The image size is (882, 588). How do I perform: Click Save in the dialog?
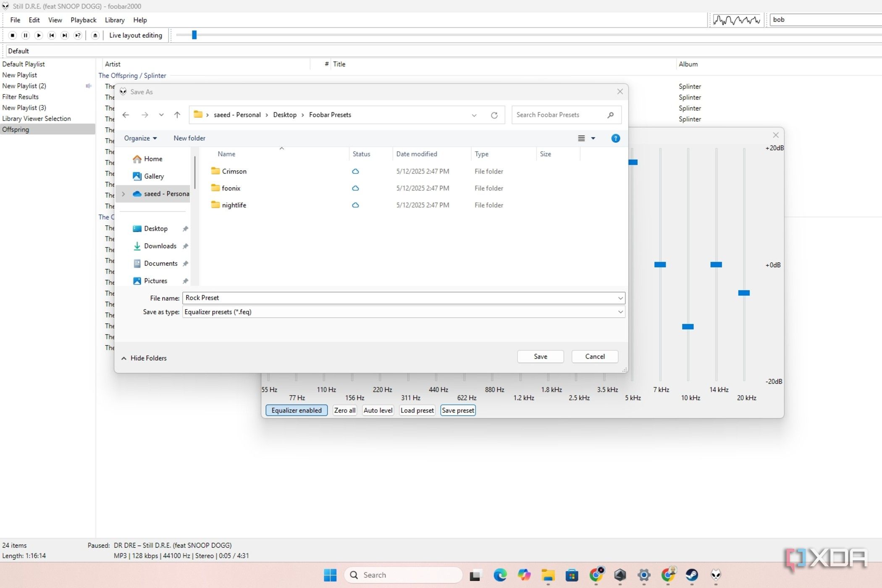541,357
